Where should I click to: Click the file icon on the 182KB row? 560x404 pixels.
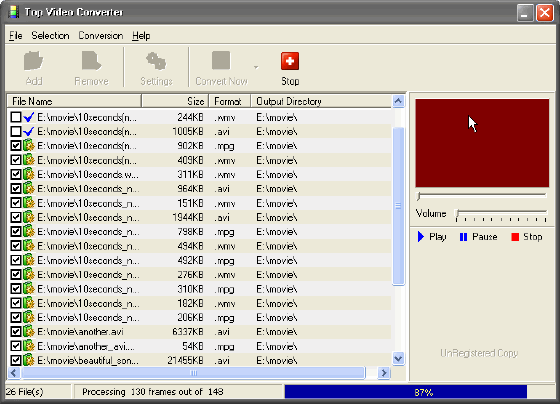pyautogui.click(x=29, y=303)
